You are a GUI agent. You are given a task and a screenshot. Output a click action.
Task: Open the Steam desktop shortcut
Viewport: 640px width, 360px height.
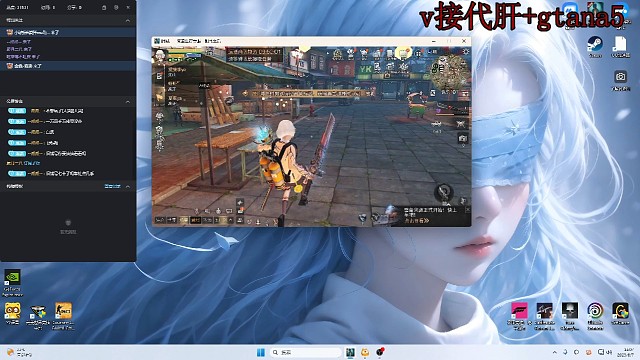595,46
